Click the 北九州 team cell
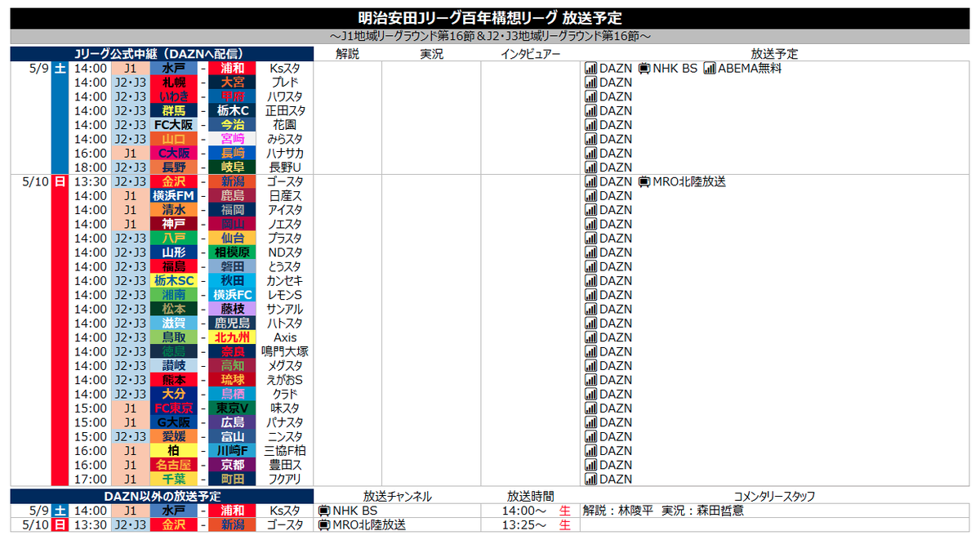Screen dimensions: 980x540 pos(233,337)
